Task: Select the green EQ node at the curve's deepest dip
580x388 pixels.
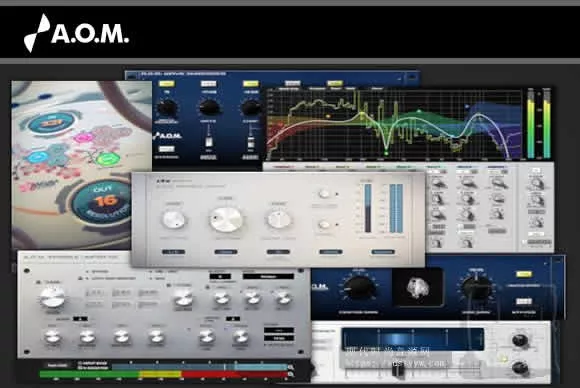Action: 386,153
